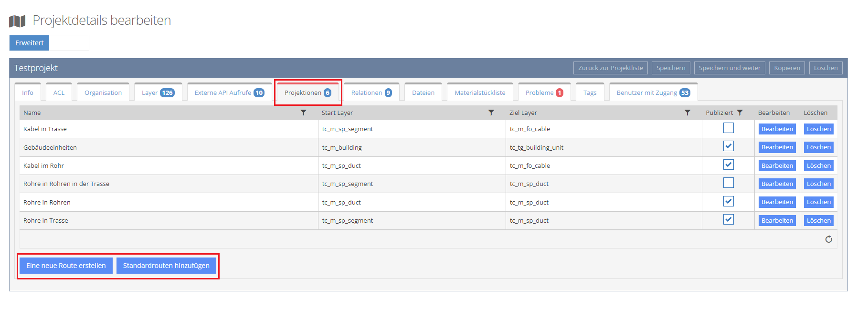Click Eine neue Route erstellen
Screen dimensions: 868x309
click(x=66, y=266)
